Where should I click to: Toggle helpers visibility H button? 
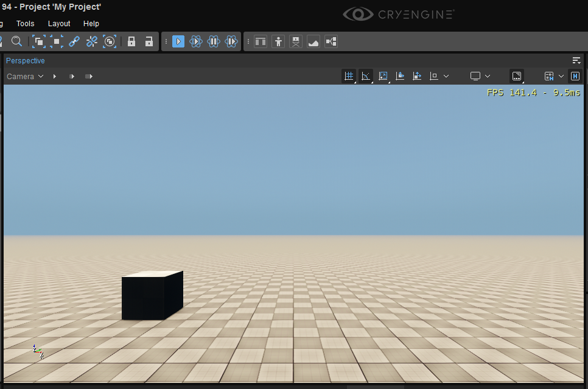point(575,76)
